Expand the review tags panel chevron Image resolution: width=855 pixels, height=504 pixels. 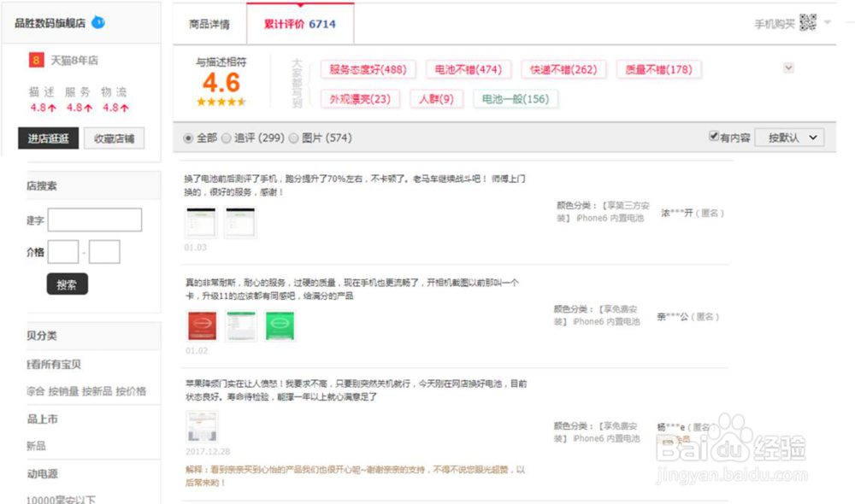(788, 68)
